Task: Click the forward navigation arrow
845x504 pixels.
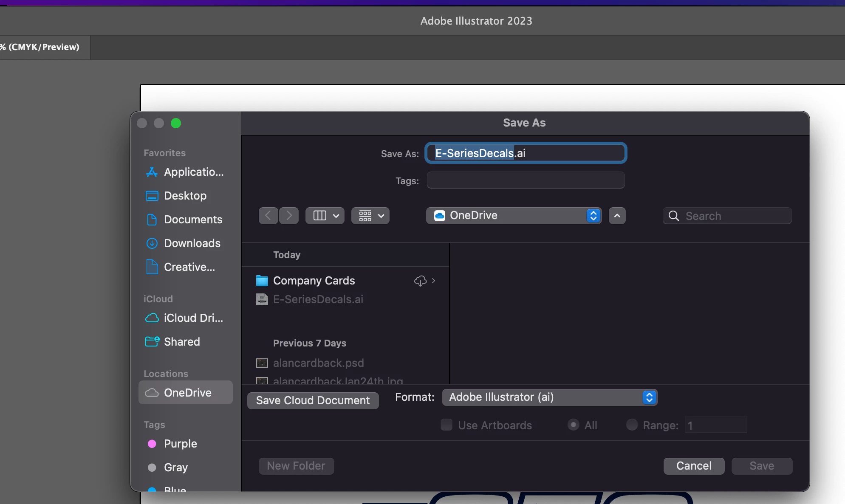Action: 289,216
